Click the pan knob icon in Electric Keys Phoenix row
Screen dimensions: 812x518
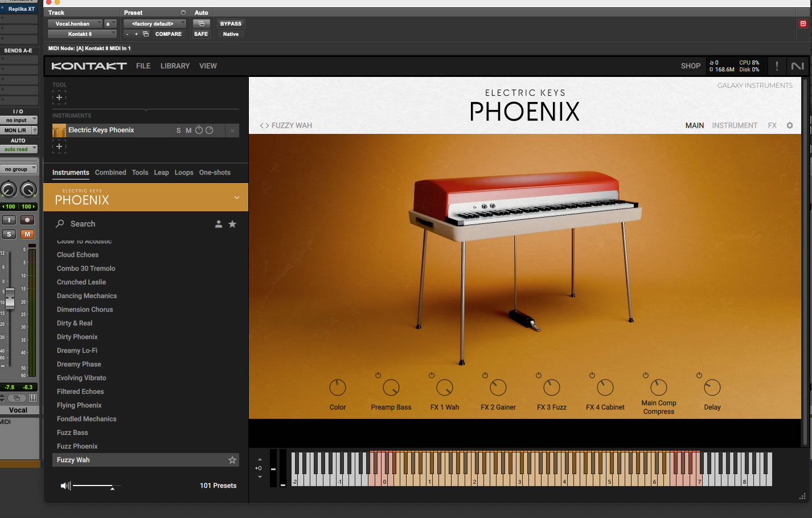click(210, 130)
